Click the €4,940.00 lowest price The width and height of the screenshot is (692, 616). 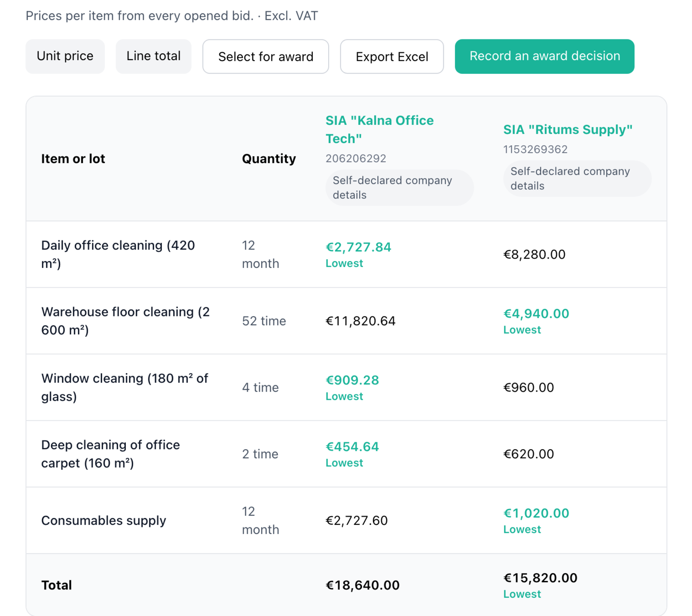pos(536,314)
